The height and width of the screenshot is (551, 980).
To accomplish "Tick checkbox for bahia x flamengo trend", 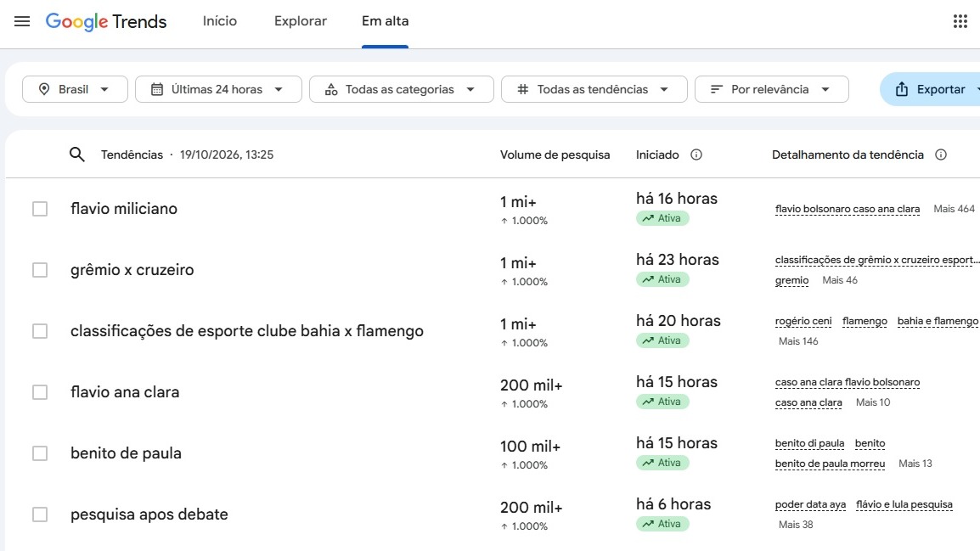I will click(40, 331).
